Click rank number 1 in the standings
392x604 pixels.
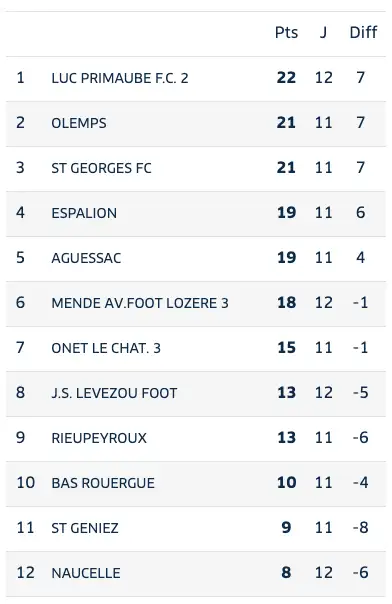(x=20, y=78)
